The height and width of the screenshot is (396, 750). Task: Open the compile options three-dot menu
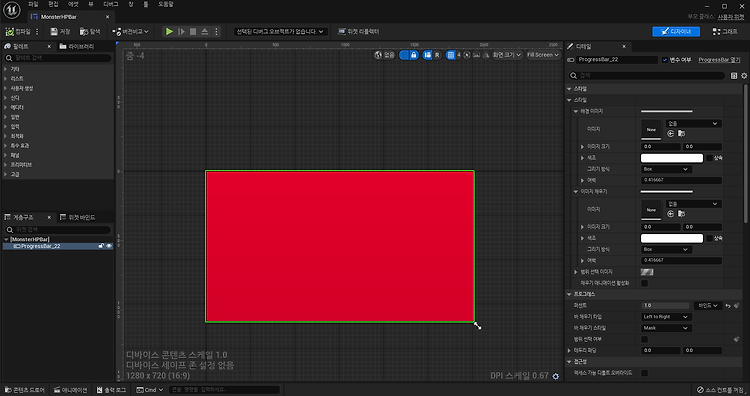[x=37, y=32]
